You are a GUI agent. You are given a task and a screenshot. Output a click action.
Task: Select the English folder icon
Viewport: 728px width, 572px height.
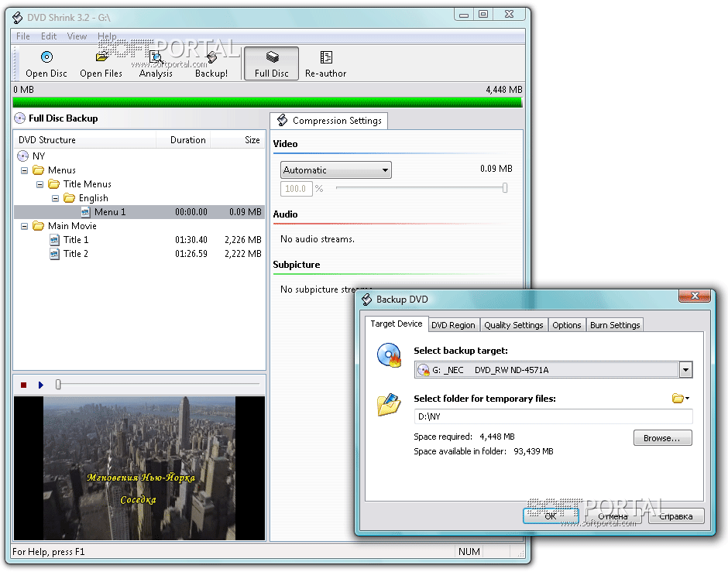tap(69, 198)
